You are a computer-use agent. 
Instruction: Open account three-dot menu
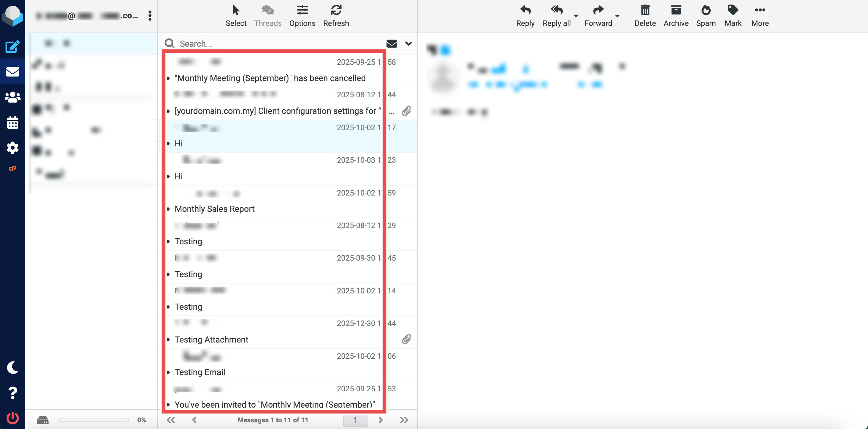pyautogui.click(x=149, y=15)
